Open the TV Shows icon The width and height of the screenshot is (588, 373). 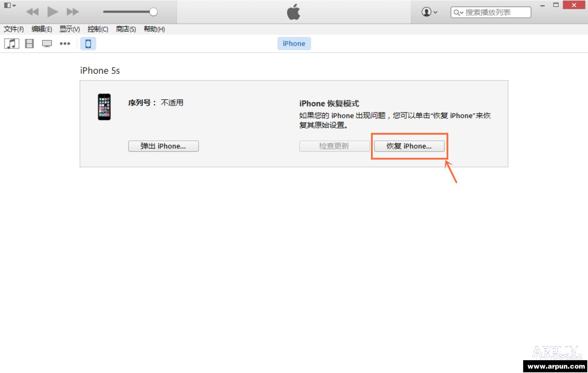click(x=46, y=43)
